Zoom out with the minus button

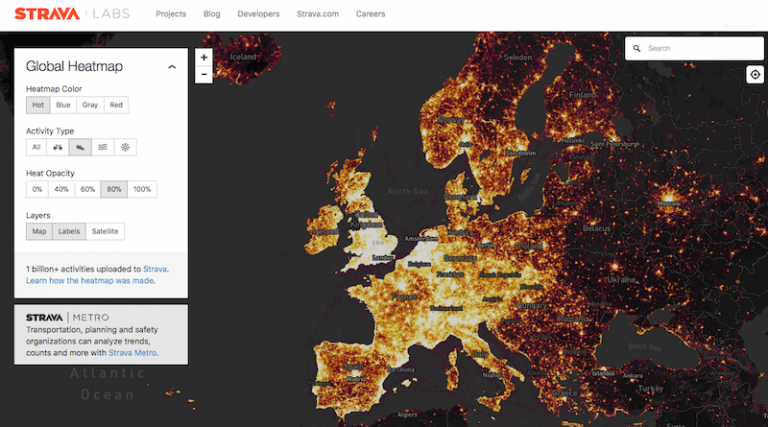[204, 74]
